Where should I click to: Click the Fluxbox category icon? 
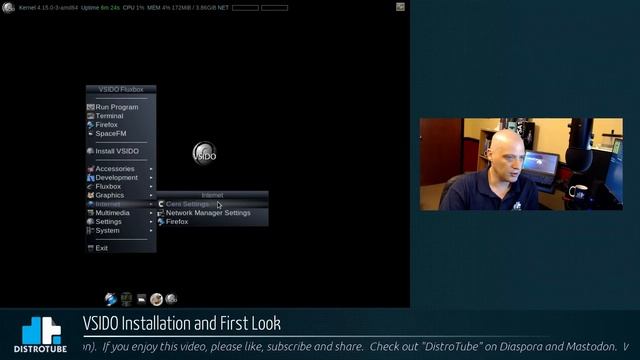point(91,187)
